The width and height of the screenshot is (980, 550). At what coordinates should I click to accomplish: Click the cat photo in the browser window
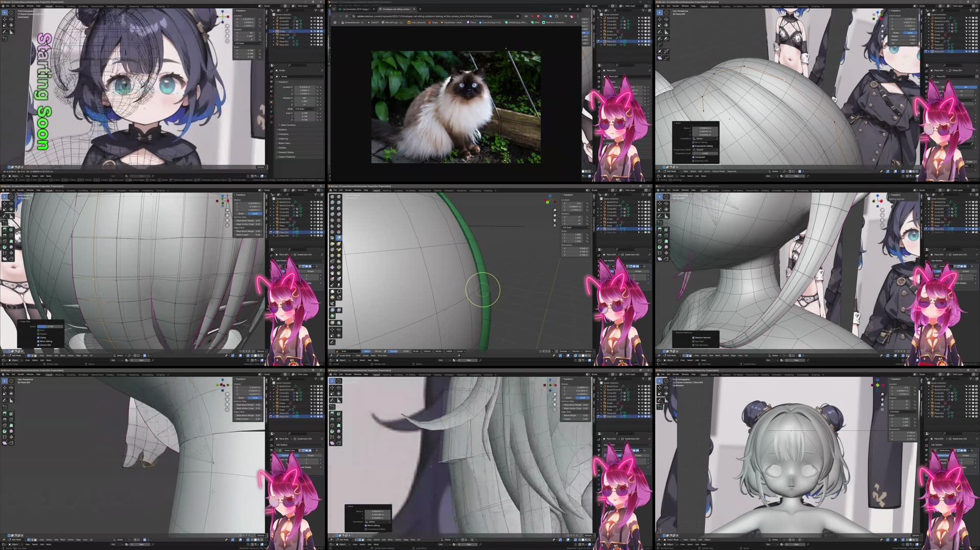tap(456, 107)
